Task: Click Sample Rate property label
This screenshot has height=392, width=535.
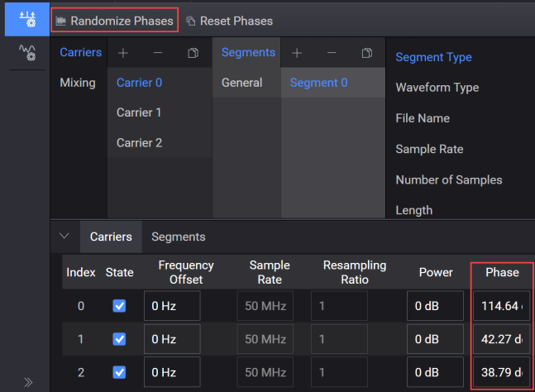Action: click(x=429, y=149)
